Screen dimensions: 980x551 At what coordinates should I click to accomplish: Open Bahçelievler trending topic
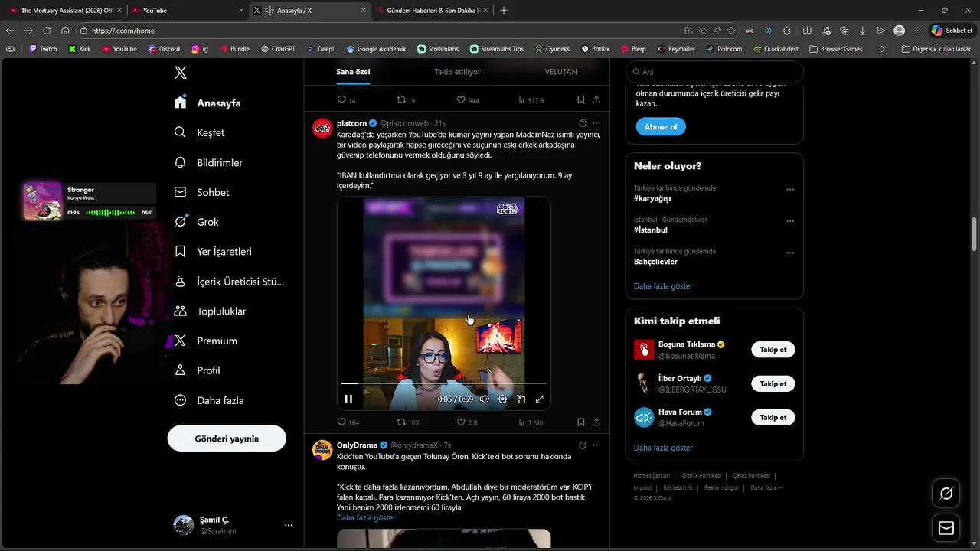click(x=655, y=262)
